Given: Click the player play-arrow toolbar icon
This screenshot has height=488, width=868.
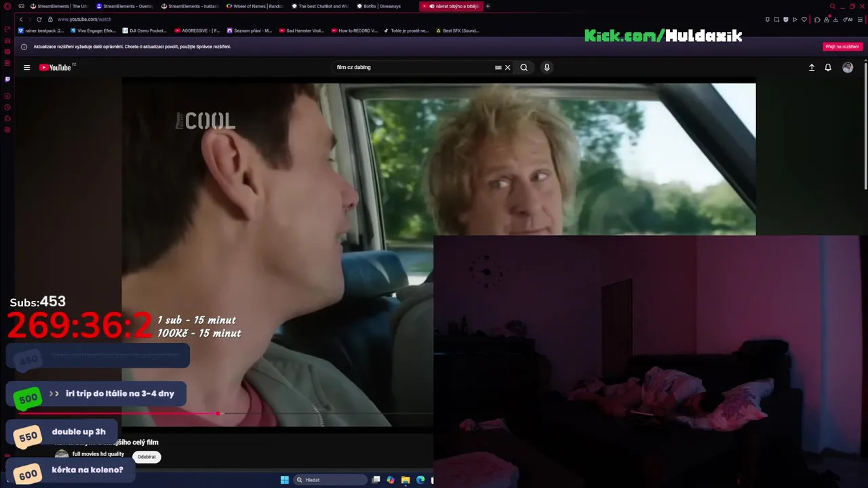Looking at the screenshot, I should tap(795, 20).
